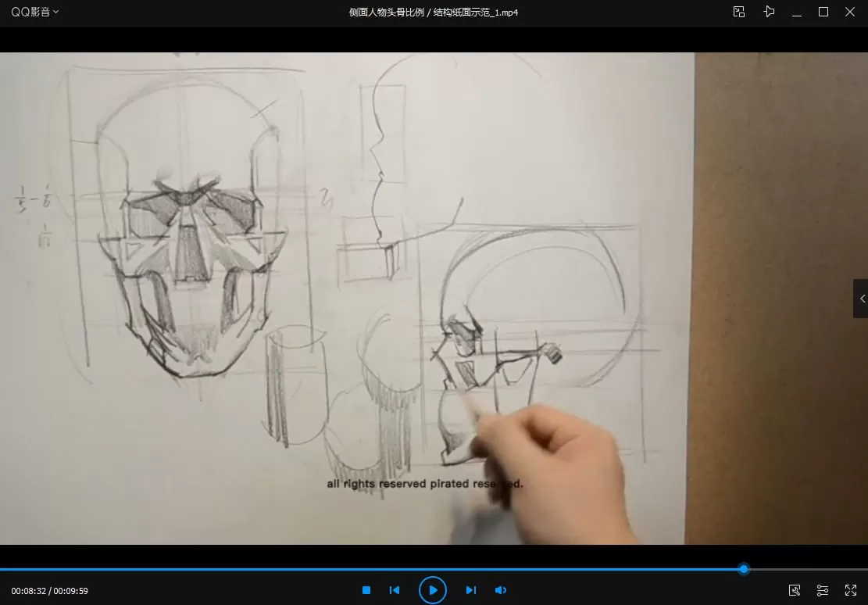Screen dimensions: 868x605
Task: Open playback settings sliders icon
Action: click(x=823, y=590)
